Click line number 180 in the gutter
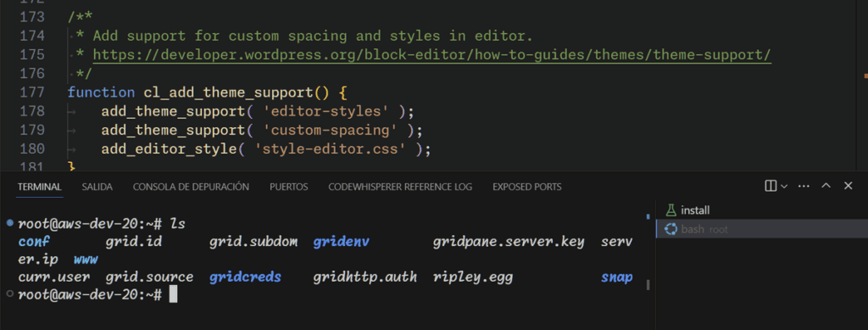The width and height of the screenshot is (868, 330). click(31, 149)
